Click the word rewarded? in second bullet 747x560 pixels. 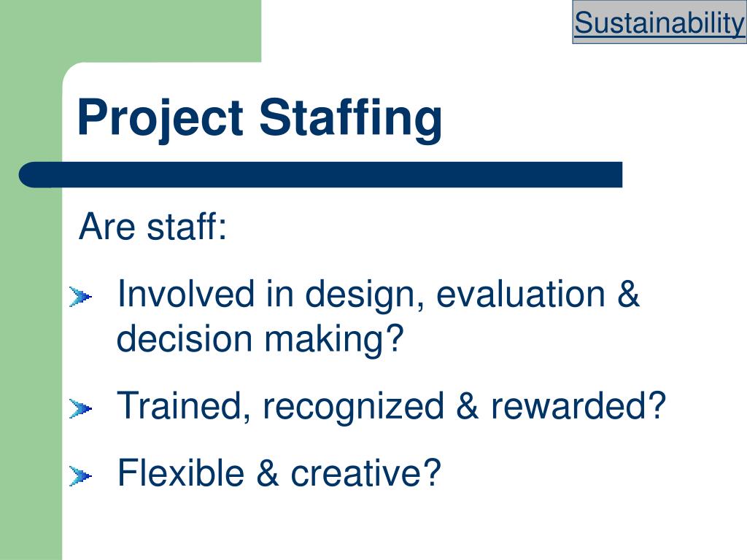[578, 405]
